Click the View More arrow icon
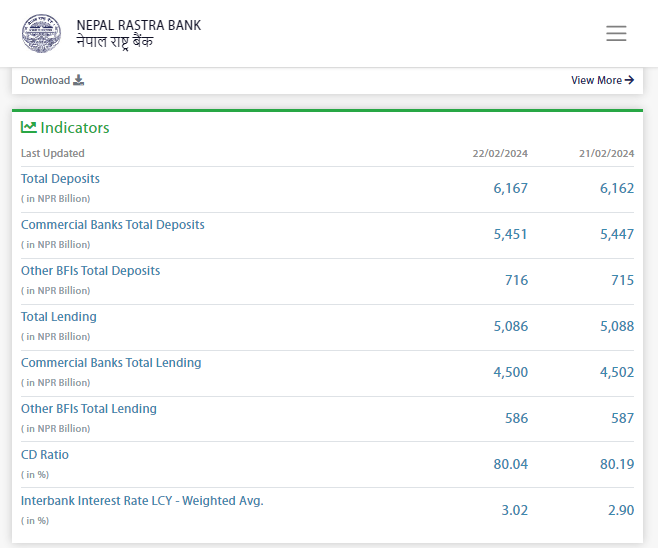This screenshot has width=658, height=548. 629,80
